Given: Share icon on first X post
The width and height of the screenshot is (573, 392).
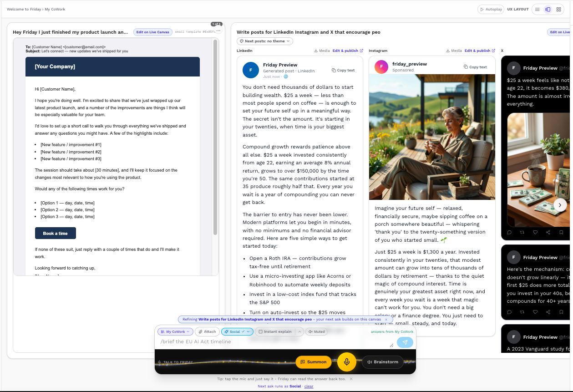Looking at the screenshot, I should 548,232.
